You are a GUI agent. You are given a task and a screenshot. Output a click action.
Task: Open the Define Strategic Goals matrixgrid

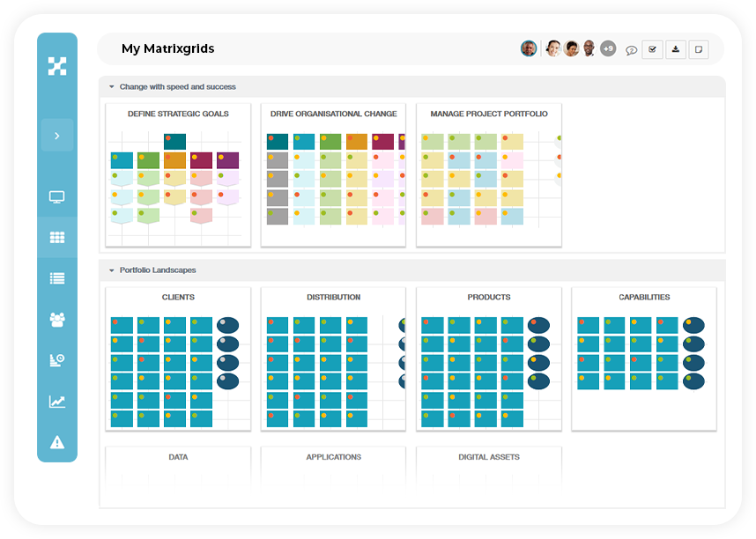tap(178, 175)
